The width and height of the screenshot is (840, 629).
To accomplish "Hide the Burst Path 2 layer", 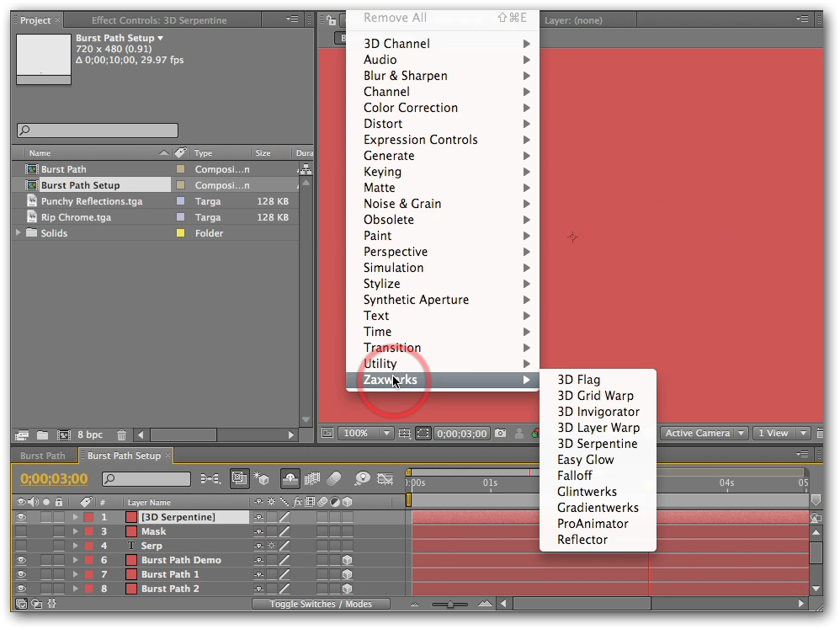I will coord(21,589).
